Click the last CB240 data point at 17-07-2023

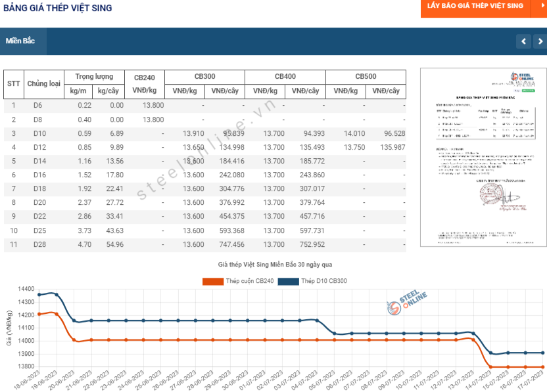[543, 367]
